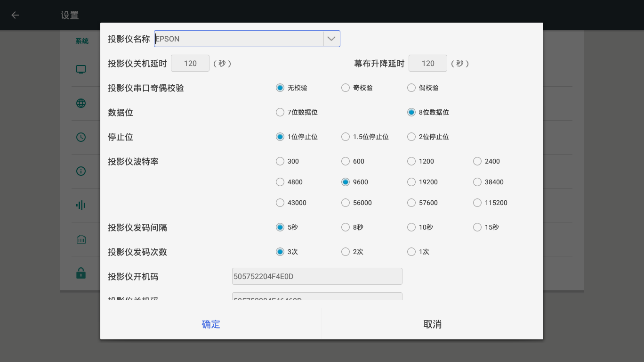Click the audio waveform icon in the sidebar
Image resolution: width=644 pixels, height=362 pixels.
tap(81, 205)
